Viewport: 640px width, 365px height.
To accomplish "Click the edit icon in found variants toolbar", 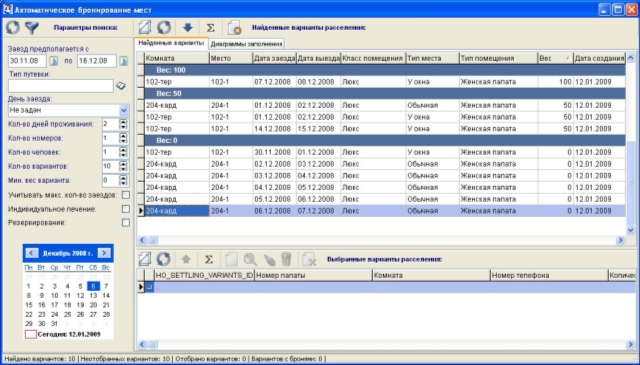I will (x=144, y=27).
